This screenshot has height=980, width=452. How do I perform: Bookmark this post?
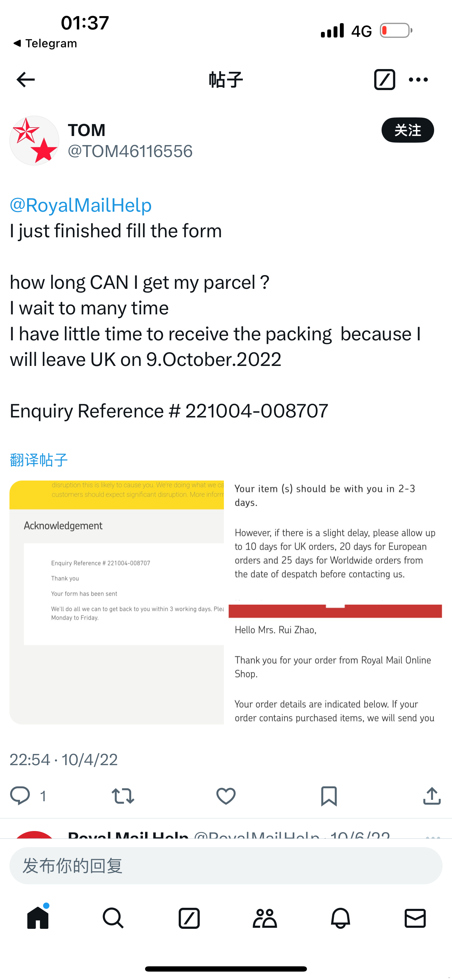pos(329,796)
